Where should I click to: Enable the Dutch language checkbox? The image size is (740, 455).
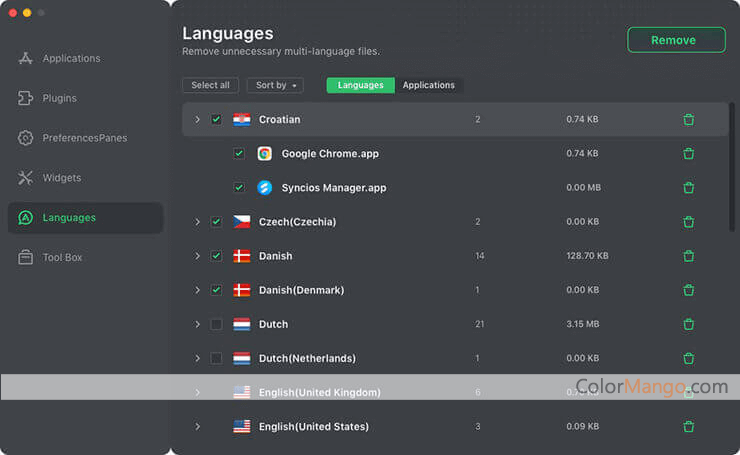[x=216, y=324]
